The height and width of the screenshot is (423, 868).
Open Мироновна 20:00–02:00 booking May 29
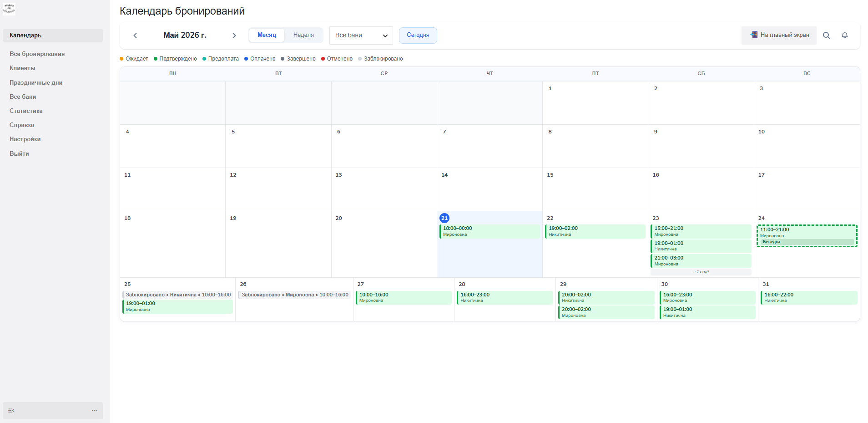(x=606, y=312)
